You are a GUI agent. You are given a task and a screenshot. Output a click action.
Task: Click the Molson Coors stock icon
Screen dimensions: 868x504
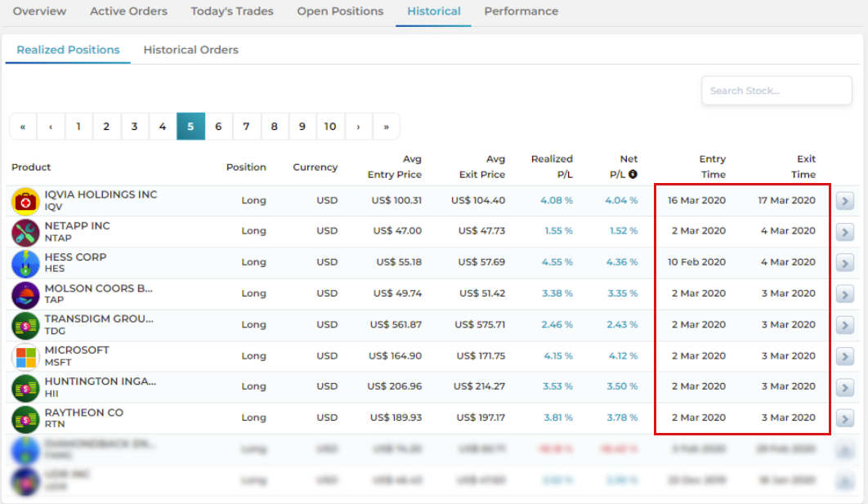[x=25, y=294]
